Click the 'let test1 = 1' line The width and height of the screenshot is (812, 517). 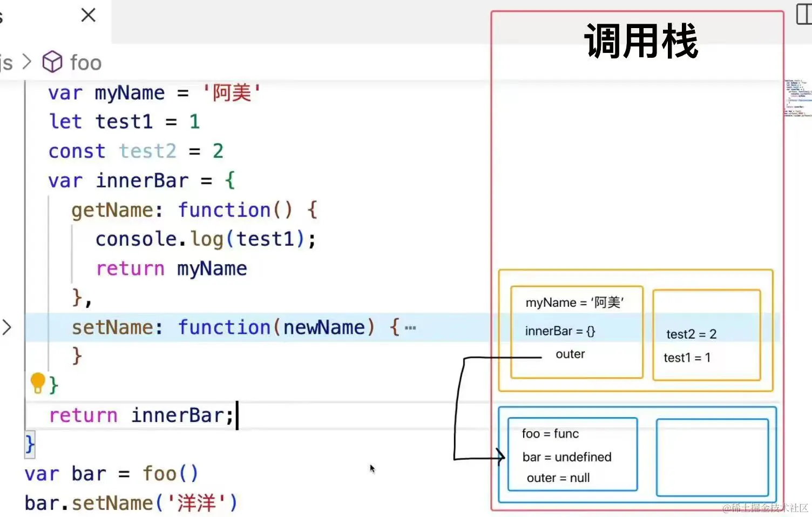(x=125, y=122)
